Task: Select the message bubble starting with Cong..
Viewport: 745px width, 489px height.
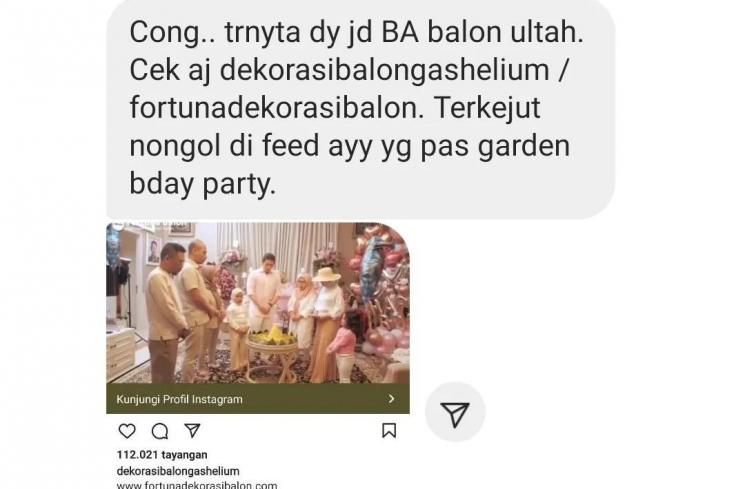Action: [360, 108]
